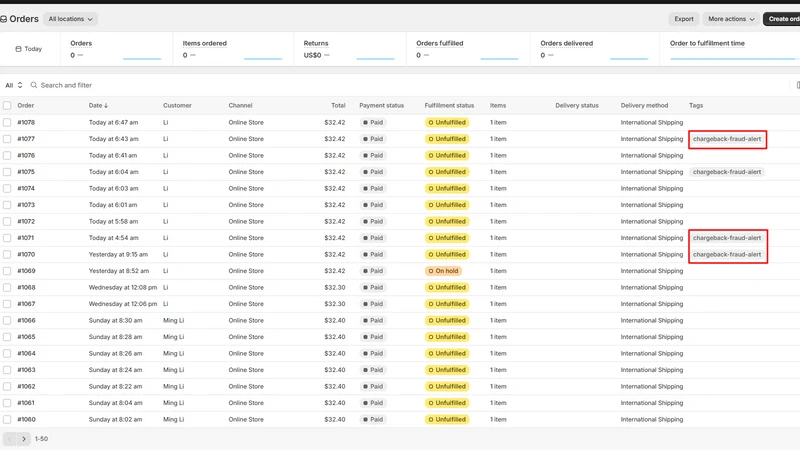The width and height of the screenshot is (800, 450).
Task: Open the Today date range picker
Action: pyautogui.click(x=29, y=49)
